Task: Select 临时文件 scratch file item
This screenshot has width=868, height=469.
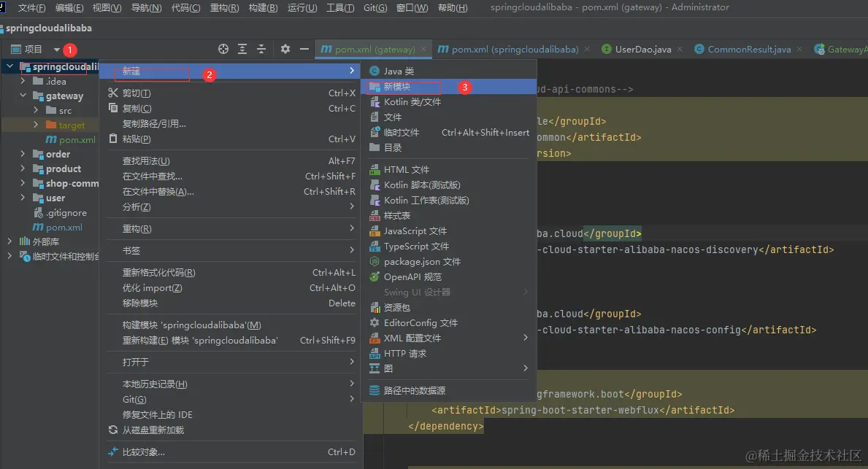Action: tap(448, 133)
